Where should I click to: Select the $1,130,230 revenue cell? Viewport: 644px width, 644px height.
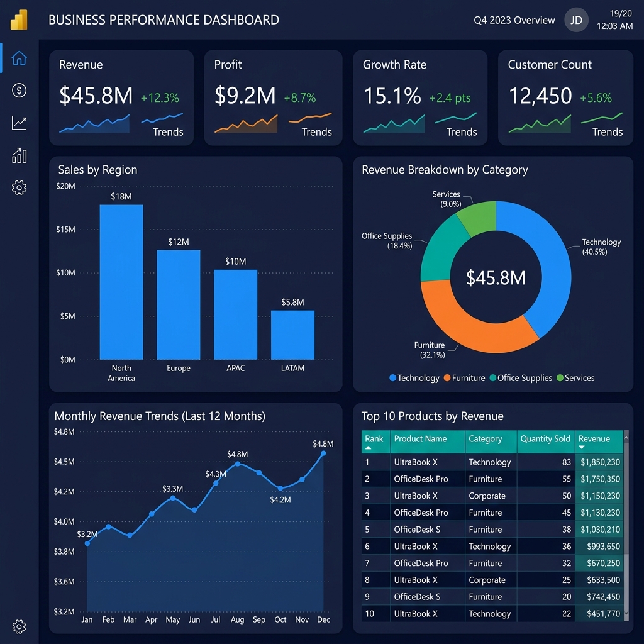[599, 513]
